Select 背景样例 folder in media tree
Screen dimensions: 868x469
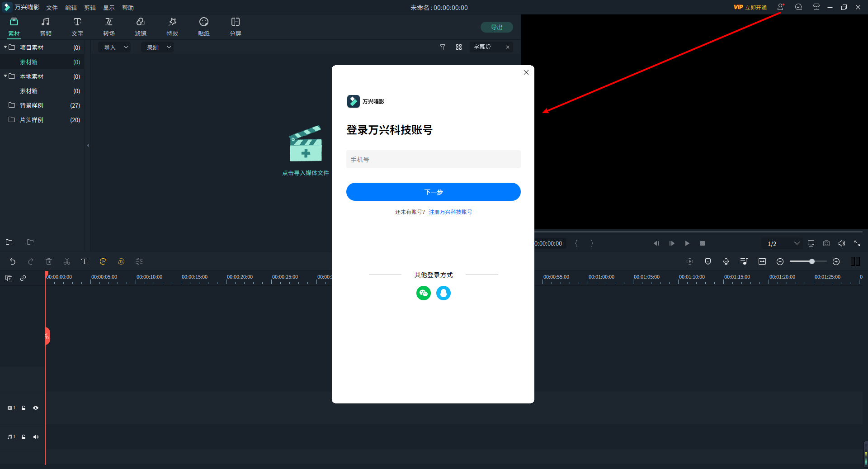42,105
